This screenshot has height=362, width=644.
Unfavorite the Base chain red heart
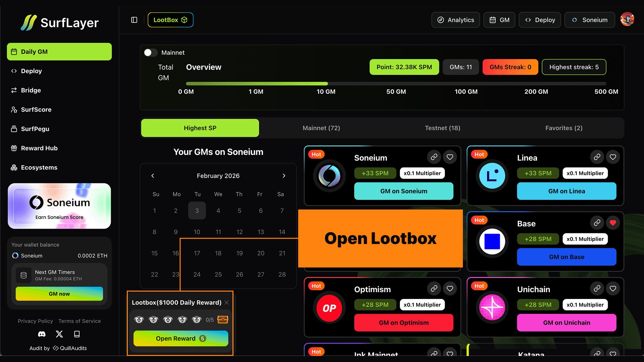click(x=613, y=223)
